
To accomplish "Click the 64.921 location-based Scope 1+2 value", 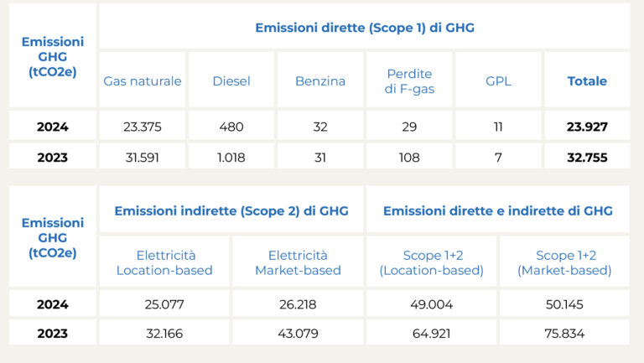I will point(431,334).
